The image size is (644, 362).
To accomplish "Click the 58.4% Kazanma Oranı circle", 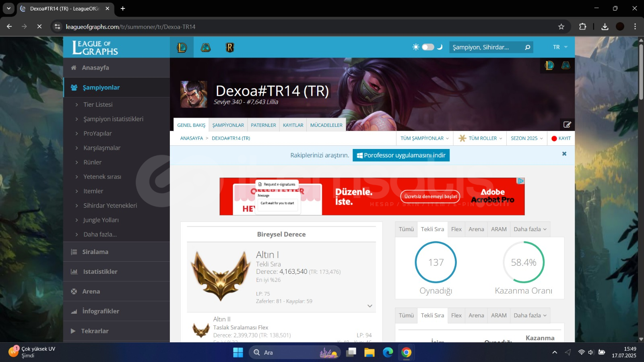I will pyautogui.click(x=524, y=262).
